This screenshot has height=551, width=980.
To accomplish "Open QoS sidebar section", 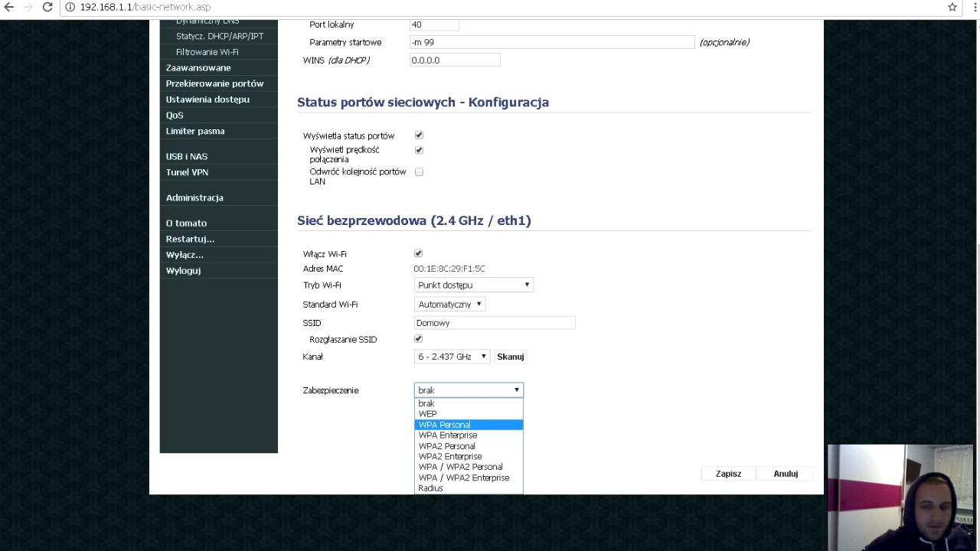I will click(175, 116).
